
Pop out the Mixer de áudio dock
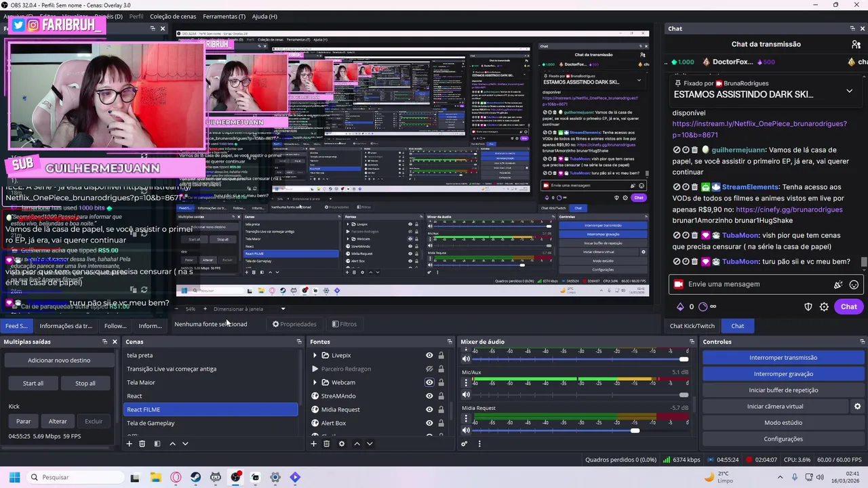[692, 342]
